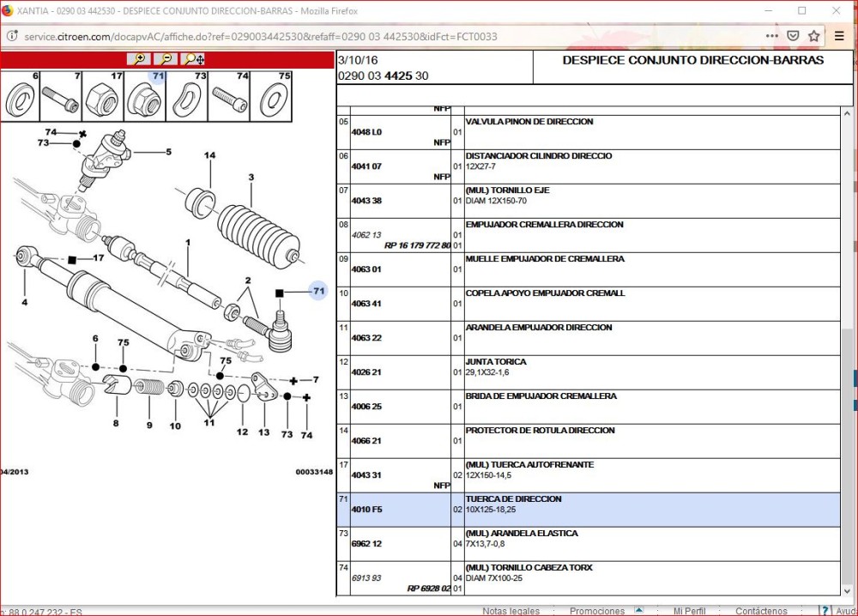This screenshot has width=858, height=616.
Task: Click the zoom-fit magnifier with arrows icon
Action: (x=193, y=59)
